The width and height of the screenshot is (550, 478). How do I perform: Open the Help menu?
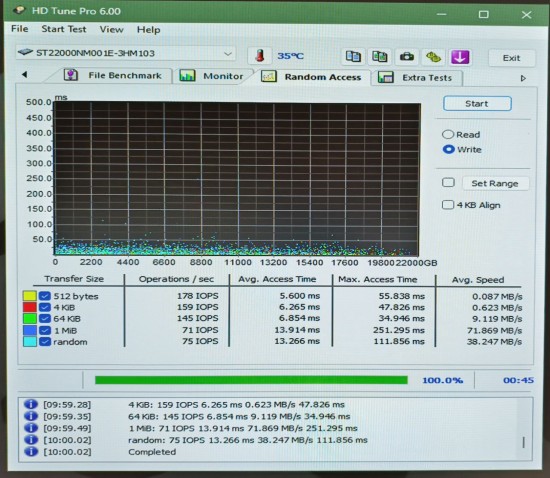[149, 30]
